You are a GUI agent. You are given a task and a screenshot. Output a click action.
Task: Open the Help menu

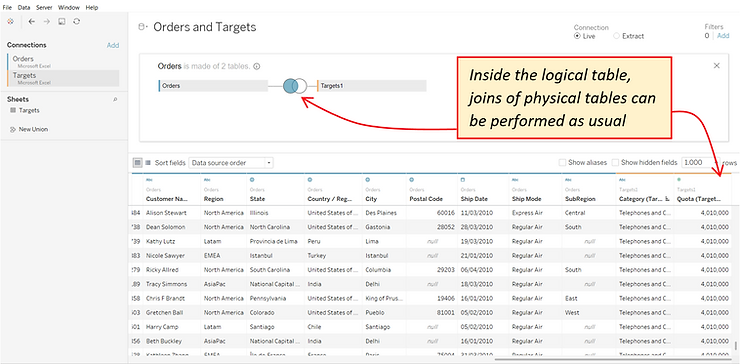click(92, 8)
